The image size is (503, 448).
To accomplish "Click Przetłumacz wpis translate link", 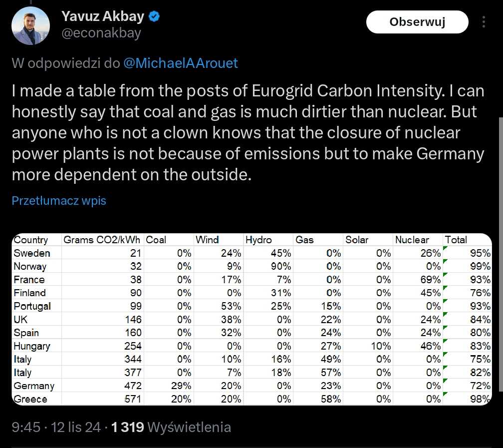I will click(59, 200).
